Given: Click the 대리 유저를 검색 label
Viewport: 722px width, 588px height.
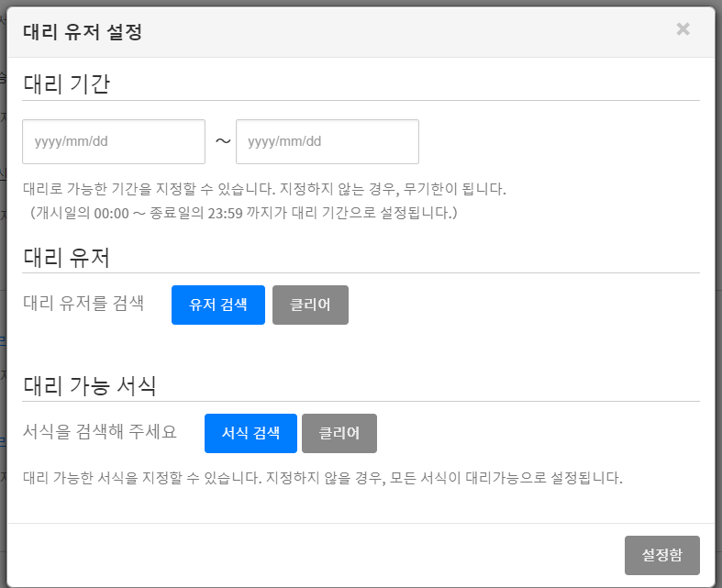Looking at the screenshot, I should pos(83,305).
